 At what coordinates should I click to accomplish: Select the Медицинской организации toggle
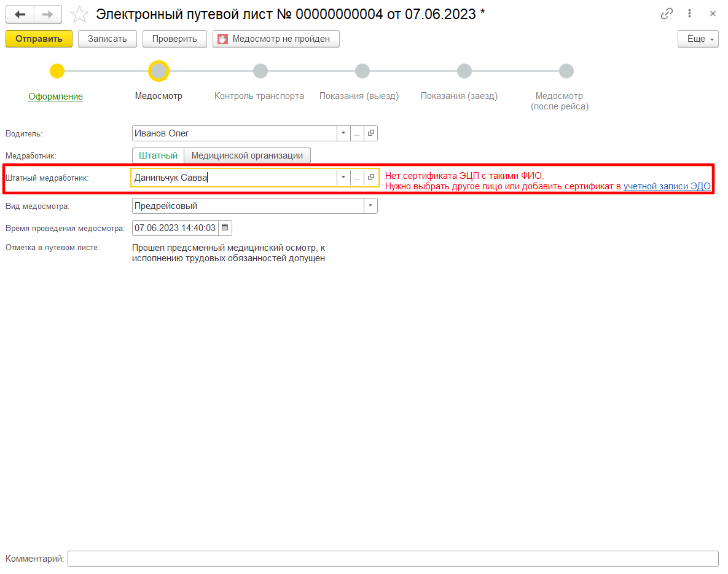[x=247, y=155]
